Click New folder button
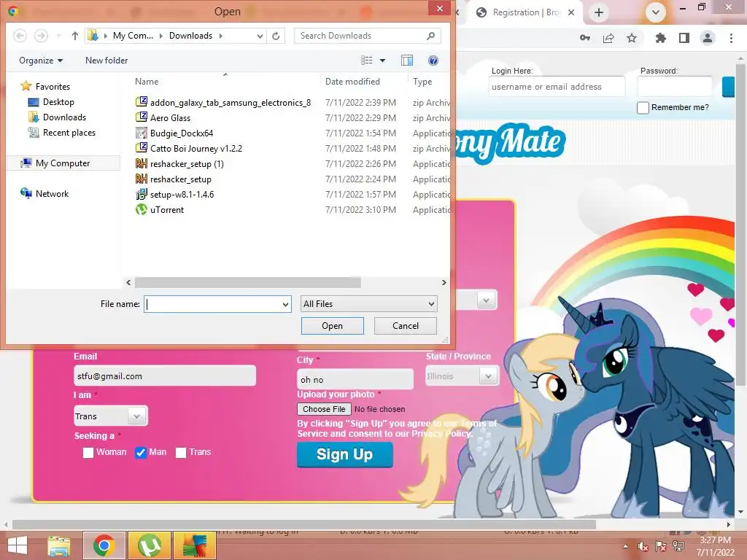The height and width of the screenshot is (560, 747). click(x=107, y=61)
